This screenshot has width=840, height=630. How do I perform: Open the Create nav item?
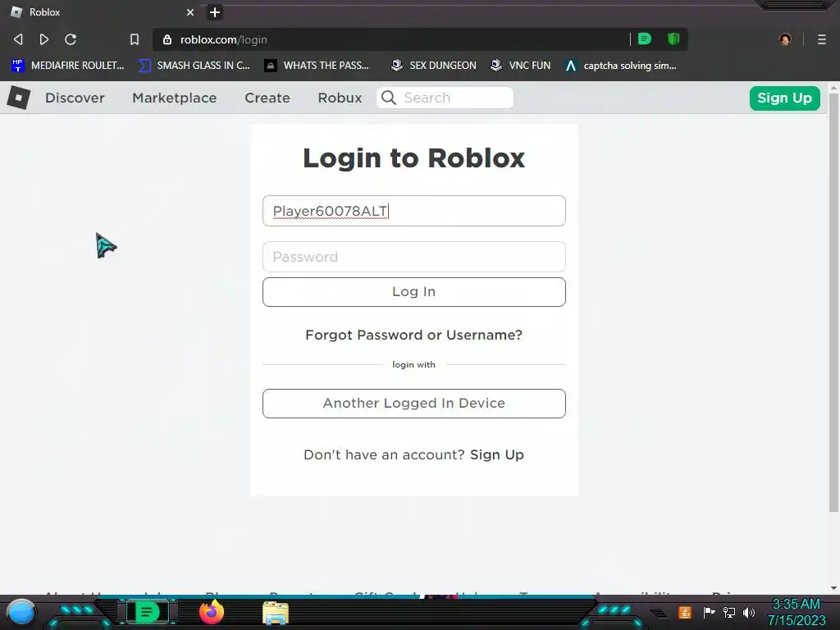point(267,98)
